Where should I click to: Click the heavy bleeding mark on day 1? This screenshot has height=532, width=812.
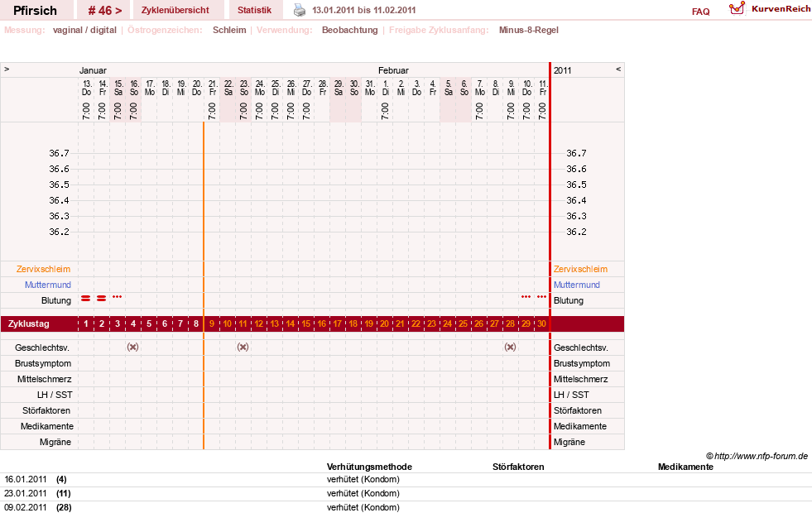86,298
